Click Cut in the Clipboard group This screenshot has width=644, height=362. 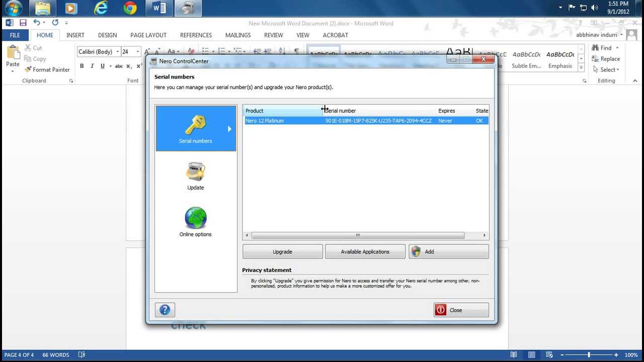(x=33, y=48)
